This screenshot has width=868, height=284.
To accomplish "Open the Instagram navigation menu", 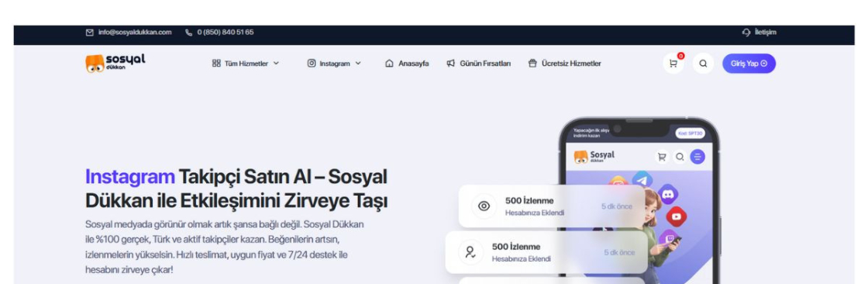I will coord(334,64).
